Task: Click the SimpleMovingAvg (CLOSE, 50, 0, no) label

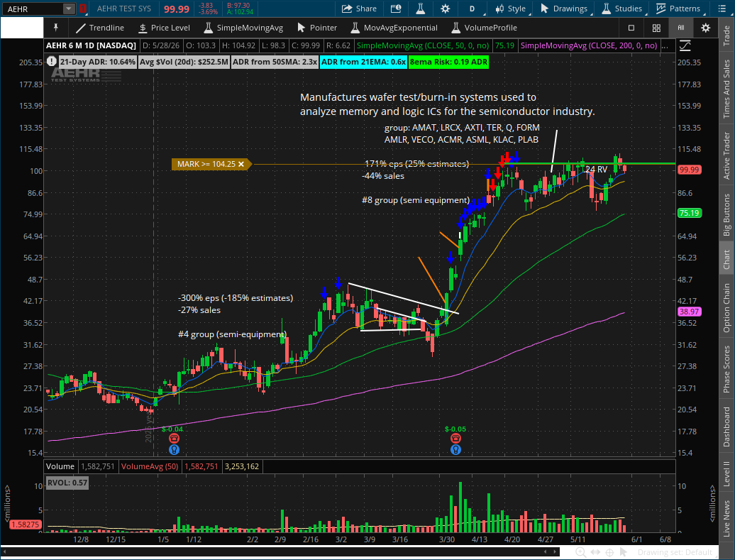Action: pyautogui.click(x=422, y=45)
